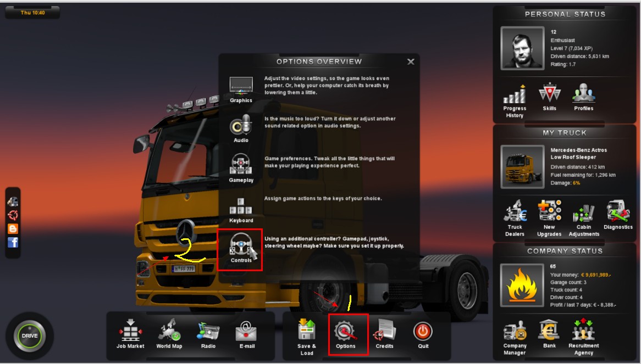Open the E-mail inbox
The height and width of the screenshot is (364, 641).
pos(246,331)
